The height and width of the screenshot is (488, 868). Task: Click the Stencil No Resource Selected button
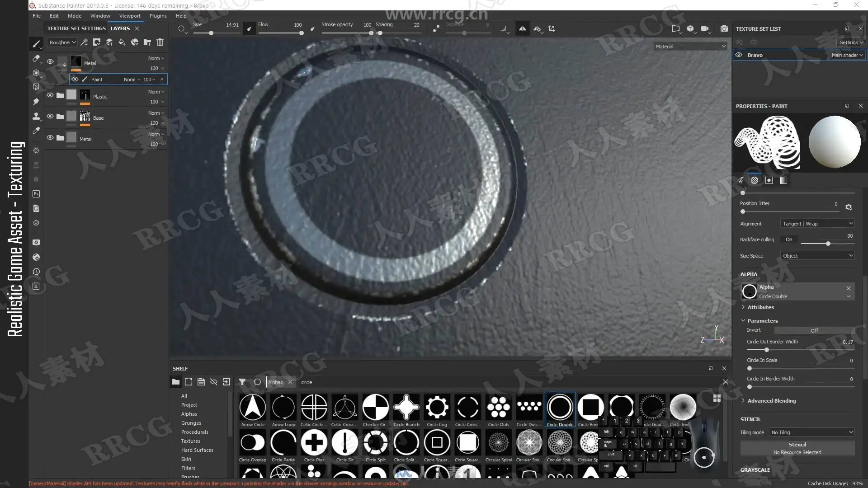[x=797, y=448]
